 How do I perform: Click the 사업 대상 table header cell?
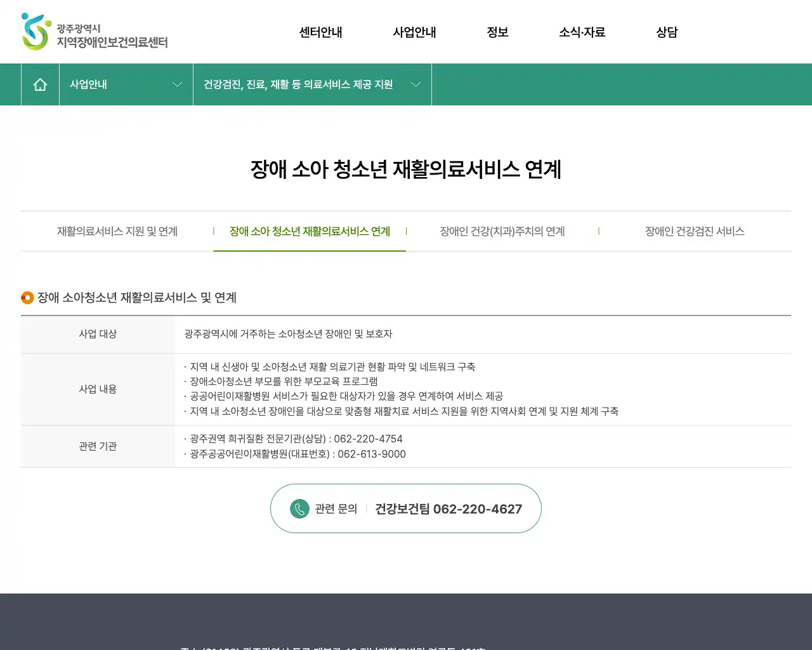point(98,334)
